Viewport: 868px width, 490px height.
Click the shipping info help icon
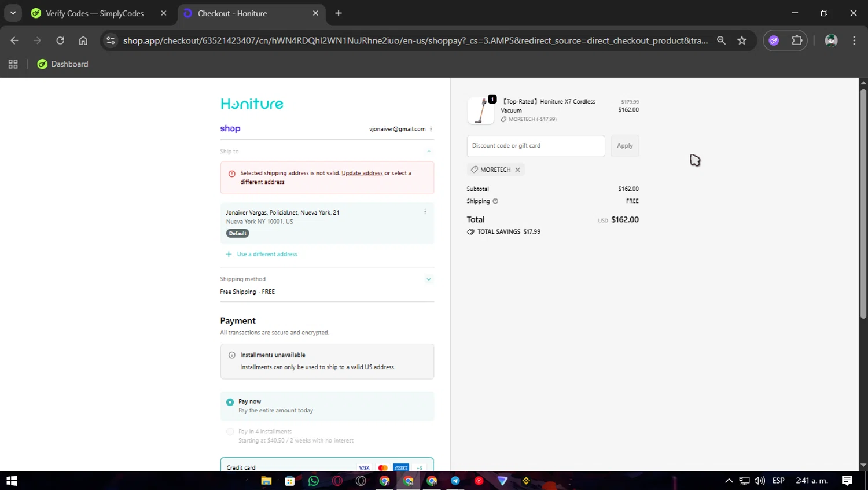pos(495,201)
